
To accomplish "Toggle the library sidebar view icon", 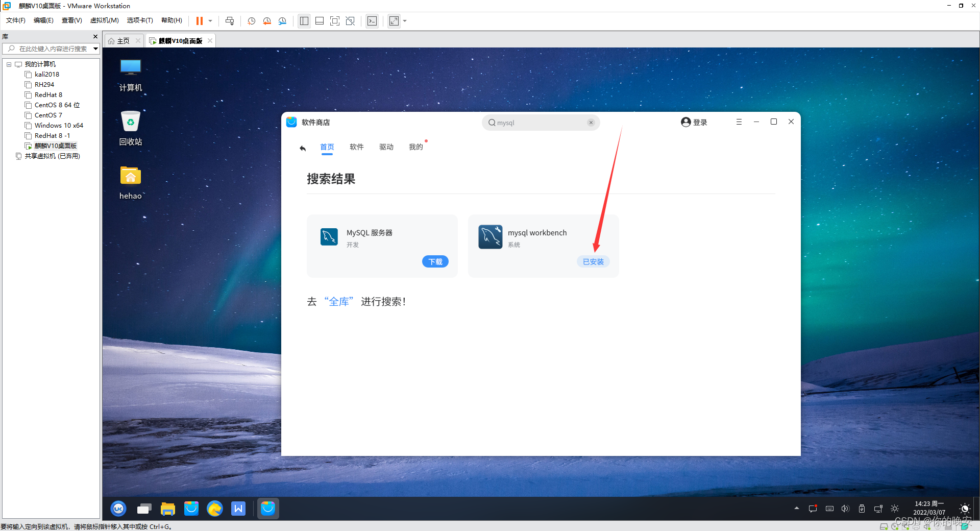I will (304, 21).
